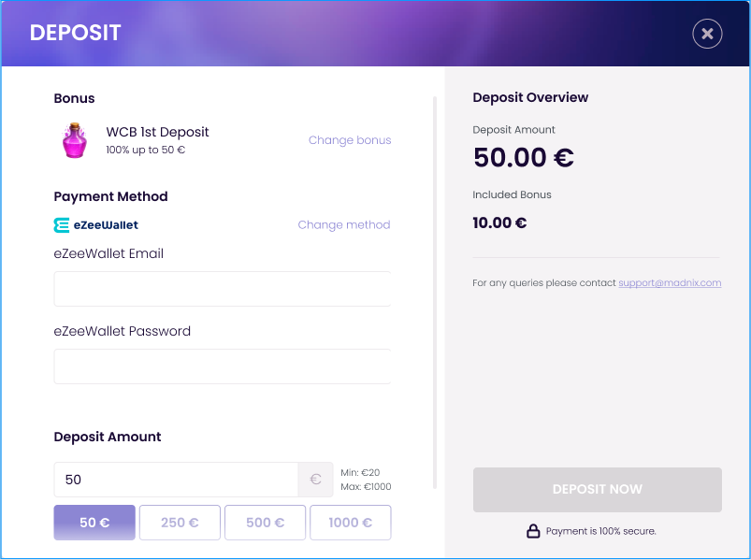Click the WCB 1st Deposit bonus title
The height and width of the screenshot is (560, 751).
(158, 132)
